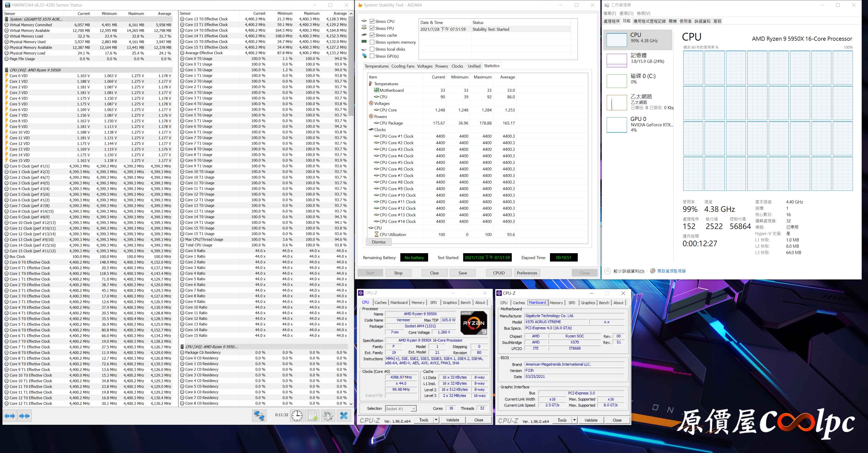Click HWiNFO log file icon with plus
Image resolution: width=868 pixels, height=453 pixels.
[312, 415]
